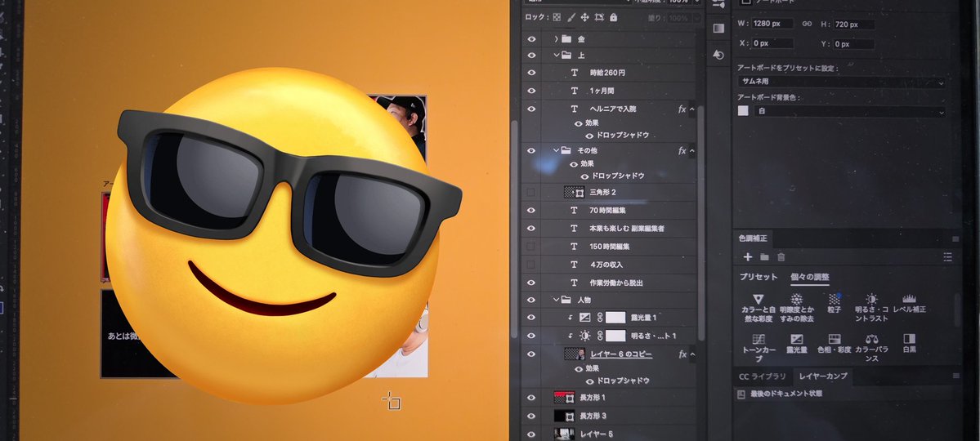
Task: Show the hidden 4万の収入 layer
Action: click(531, 265)
